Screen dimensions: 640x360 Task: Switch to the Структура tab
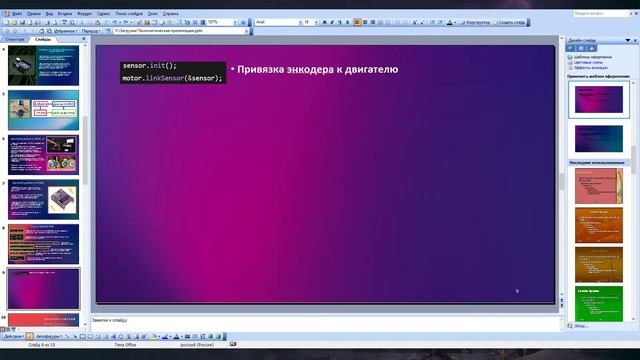[x=15, y=40]
